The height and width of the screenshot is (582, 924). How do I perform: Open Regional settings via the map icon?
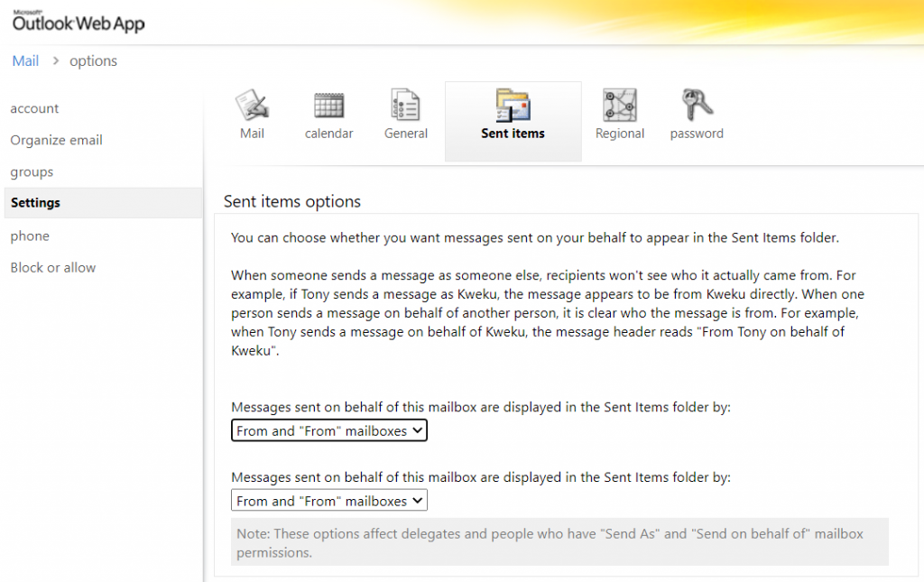coord(620,106)
